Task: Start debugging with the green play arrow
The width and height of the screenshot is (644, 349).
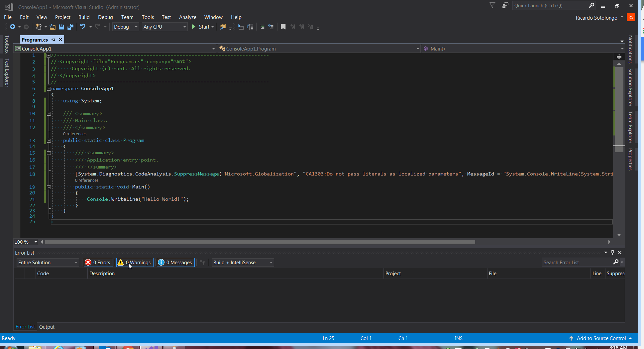Action: point(194,27)
